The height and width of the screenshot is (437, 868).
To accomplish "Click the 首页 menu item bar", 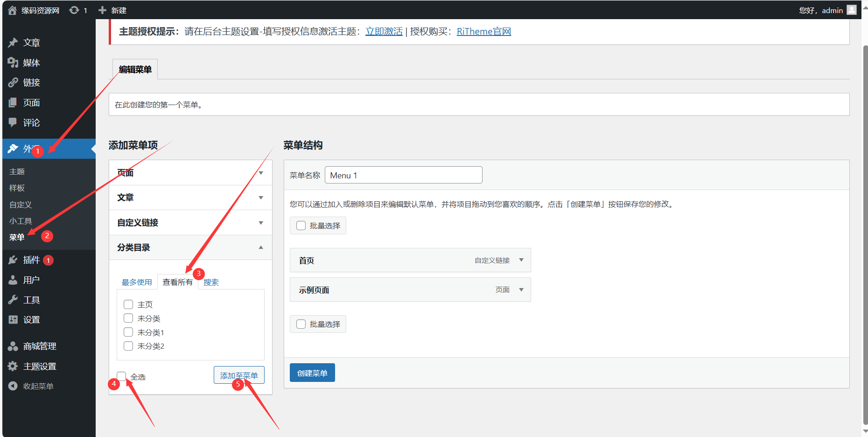I will pyautogui.click(x=410, y=260).
